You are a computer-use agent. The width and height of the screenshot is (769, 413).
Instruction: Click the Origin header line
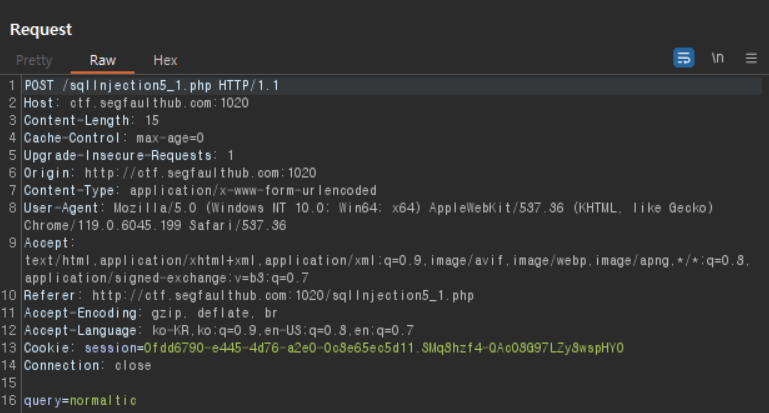point(170,173)
